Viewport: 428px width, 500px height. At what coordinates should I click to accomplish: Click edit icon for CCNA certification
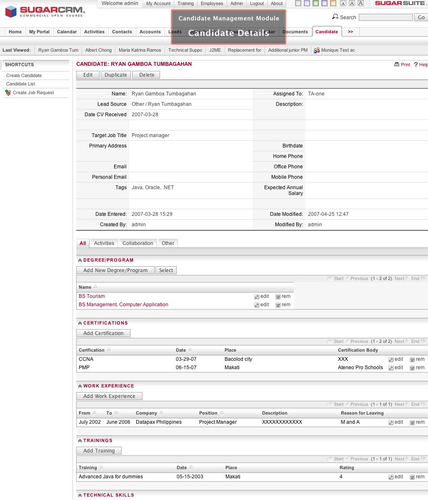pos(391,360)
